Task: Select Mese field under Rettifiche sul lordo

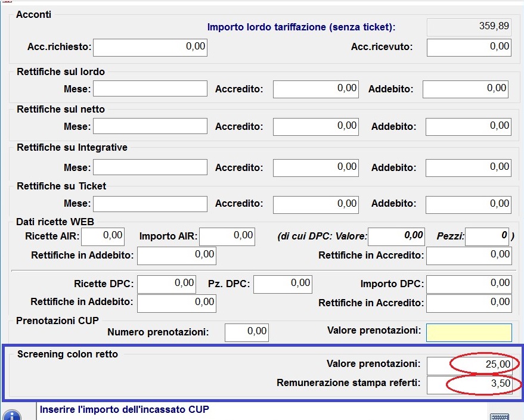Action: pos(150,90)
